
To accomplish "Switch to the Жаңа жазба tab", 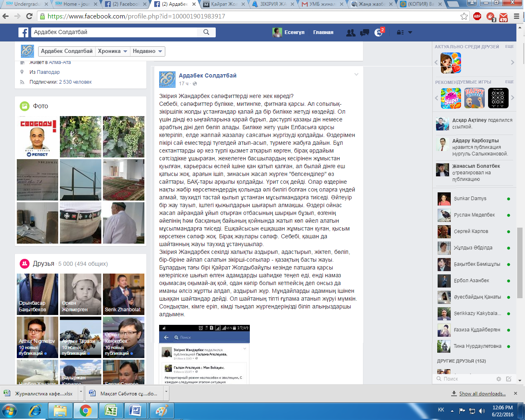I will coord(371,4).
